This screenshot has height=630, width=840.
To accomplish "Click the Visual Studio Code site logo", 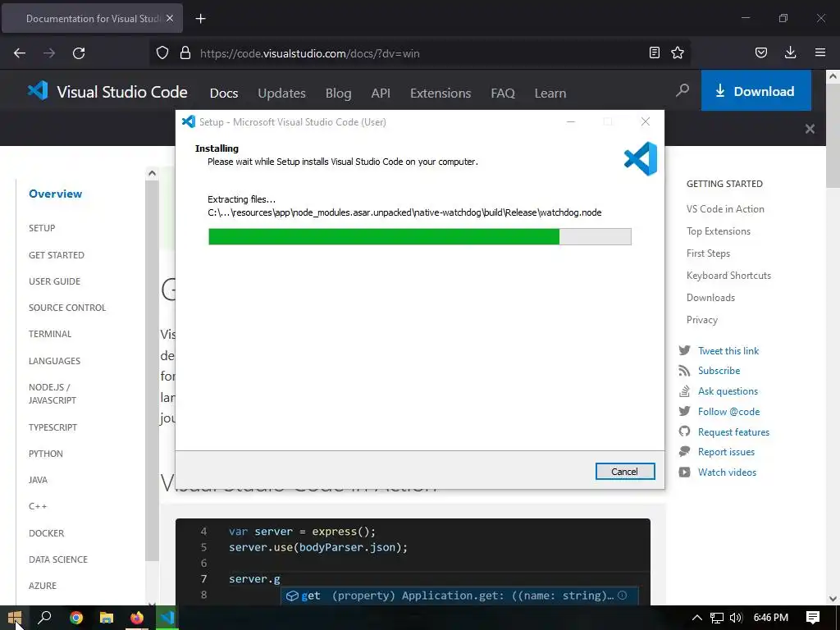I will click(107, 92).
